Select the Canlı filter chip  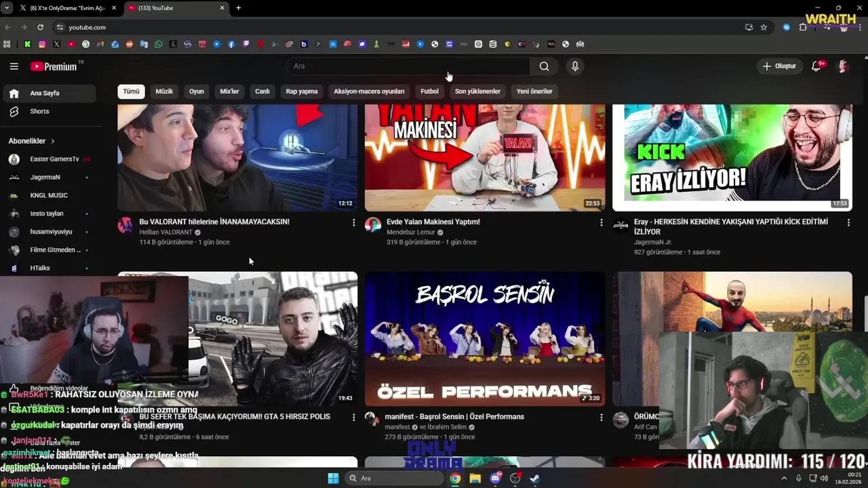[262, 91]
